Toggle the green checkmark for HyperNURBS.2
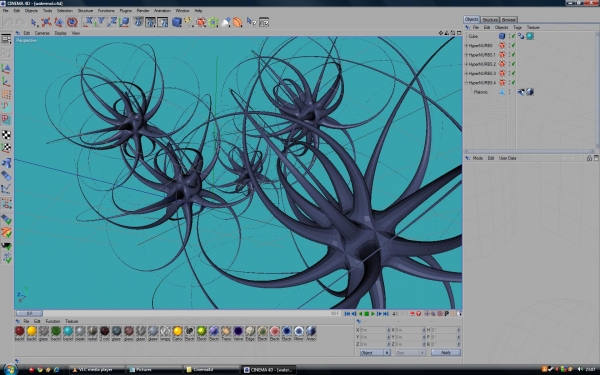 (514, 64)
